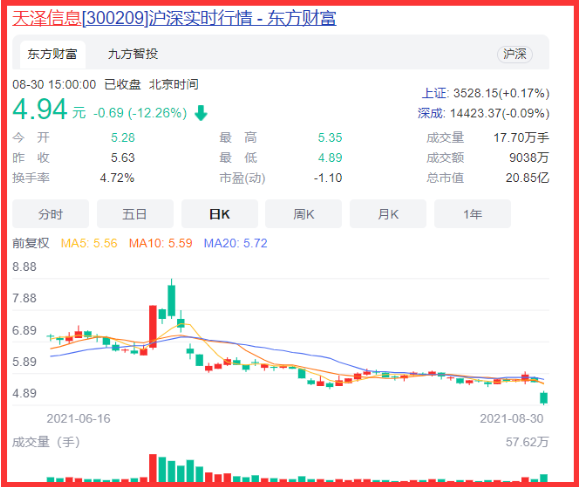Open the 天泽信息[300209] 沪深实时行情 title link

pos(174,18)
